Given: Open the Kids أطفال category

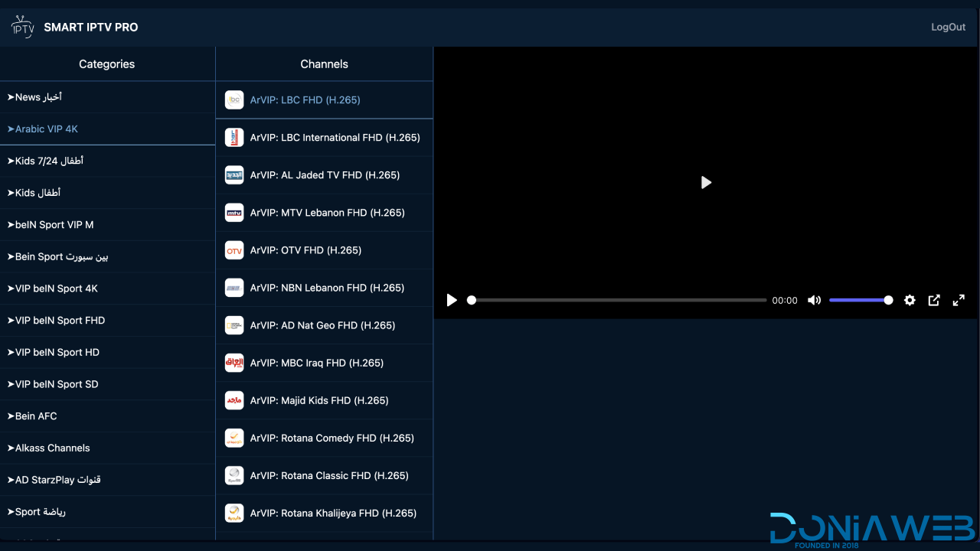Looking at the screenshot, I should [107, 193].
